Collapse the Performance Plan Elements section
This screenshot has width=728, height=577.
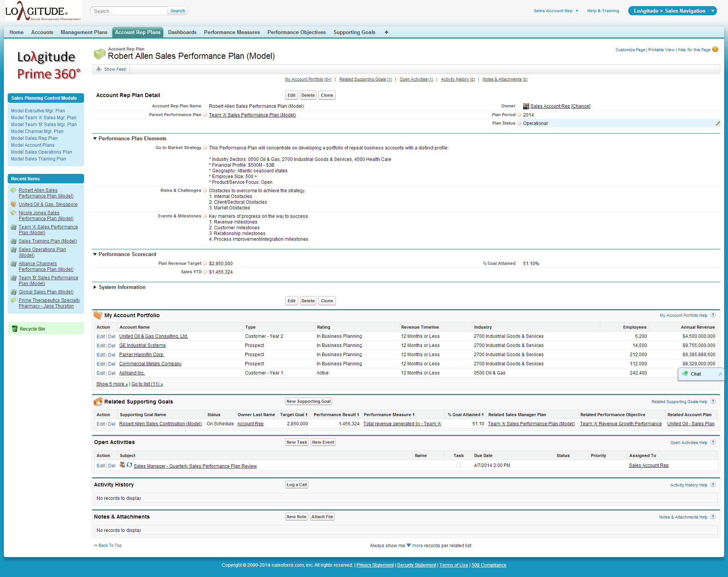[95, 139]
